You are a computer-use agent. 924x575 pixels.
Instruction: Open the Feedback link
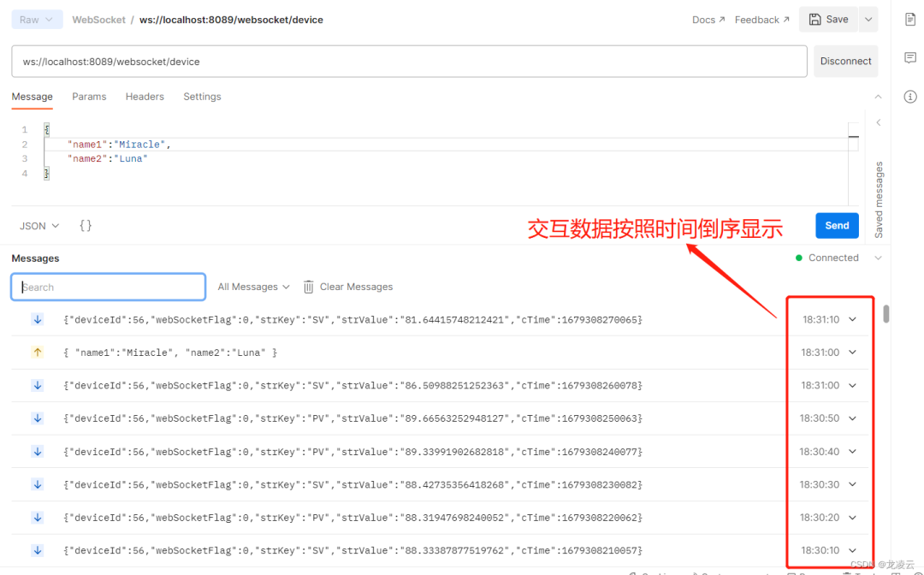[762, 20]
